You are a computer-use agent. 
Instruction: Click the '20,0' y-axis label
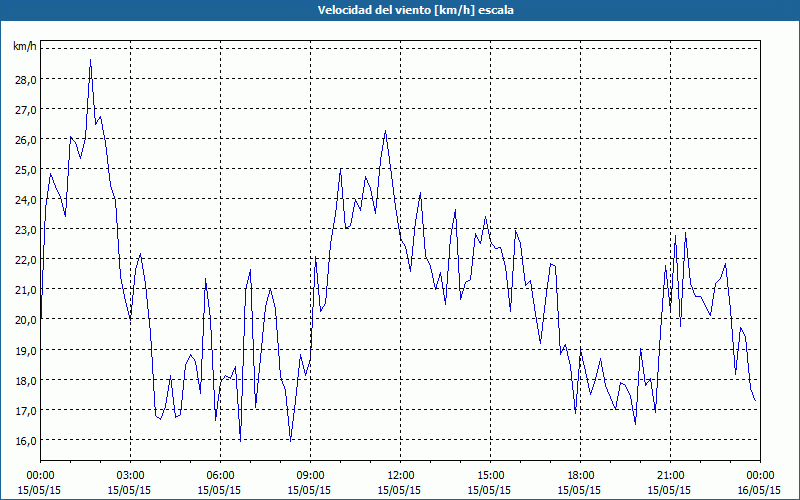(25, 320)
